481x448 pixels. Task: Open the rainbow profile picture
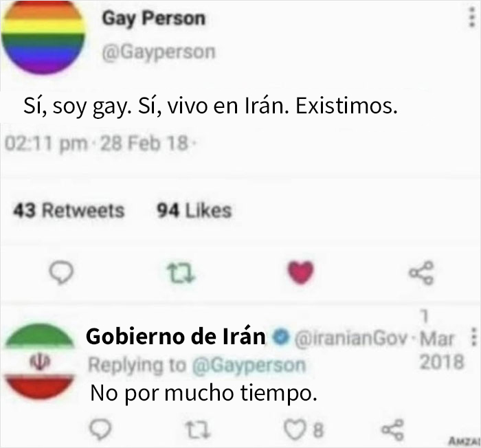[43, 37]
